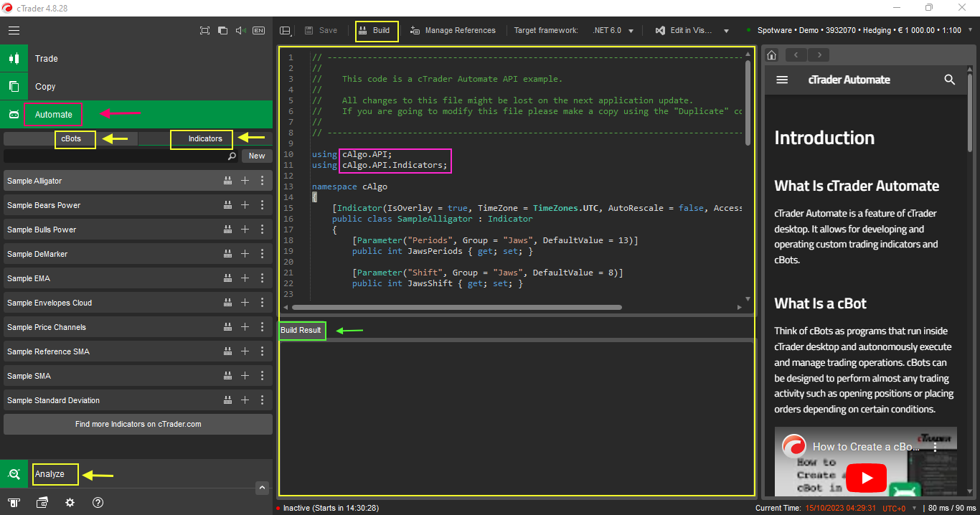Click plus icon on Sample EMA row
980x515 pixels.
click(245, 278)
